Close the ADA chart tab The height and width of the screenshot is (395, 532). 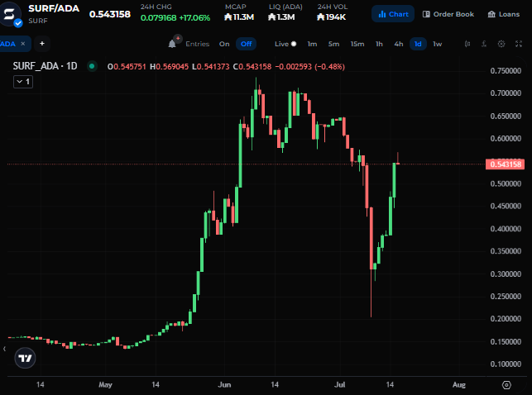point(22,44)
